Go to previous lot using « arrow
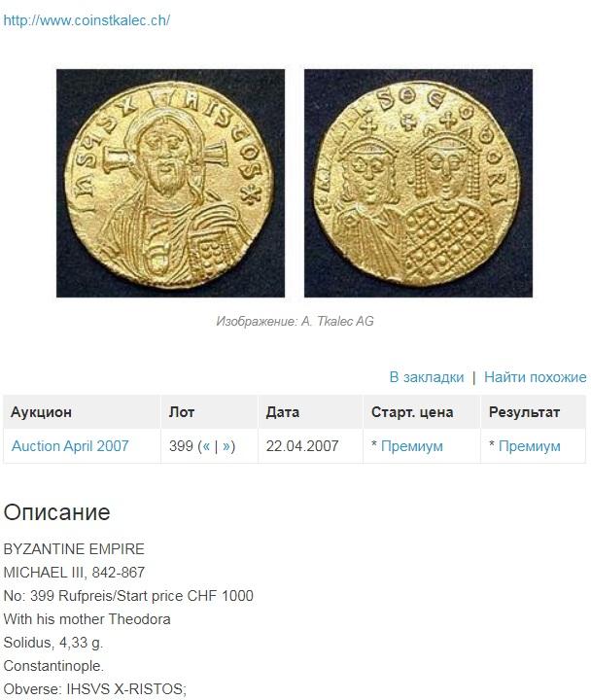 click(206, 446)
